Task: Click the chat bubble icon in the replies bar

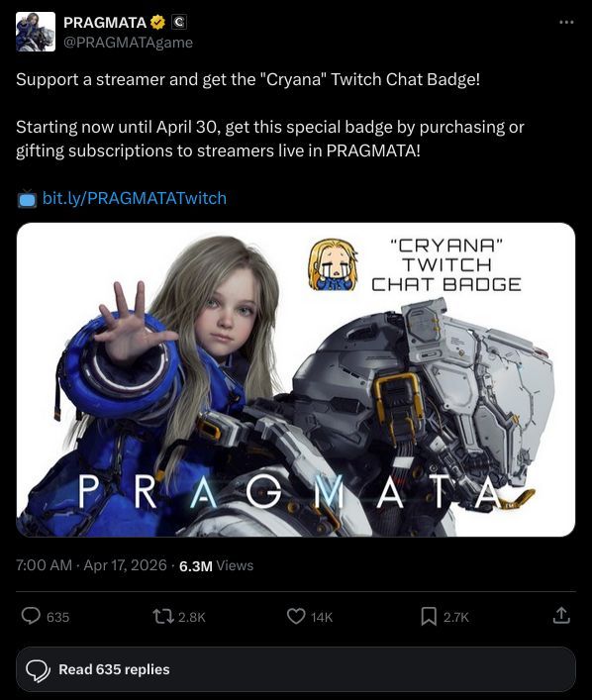Action: click(x=38, y=670)
